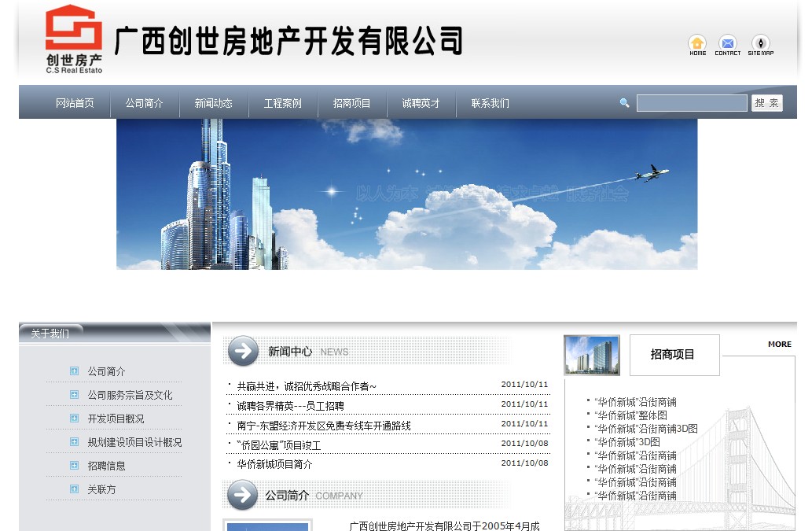
Task: Expand the plus icon beside 开发项目概况
Action: 74,419
